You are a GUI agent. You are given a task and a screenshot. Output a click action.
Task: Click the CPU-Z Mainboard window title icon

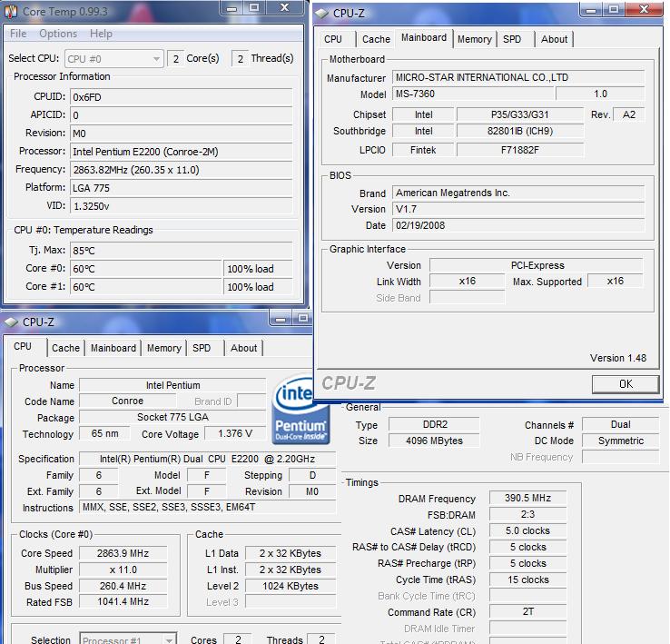tap(322, 14)
